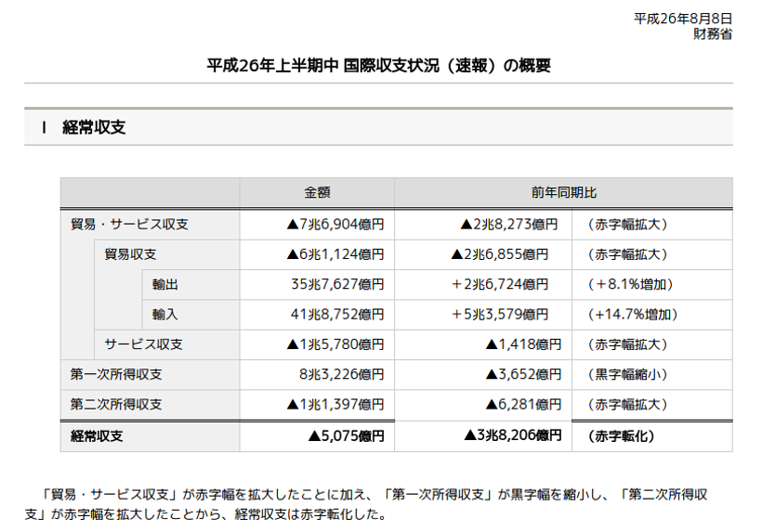This screenshot has width=762, height=532.
Task: Click the amount ▲1兆1,397億円
Action: [335, 405]
